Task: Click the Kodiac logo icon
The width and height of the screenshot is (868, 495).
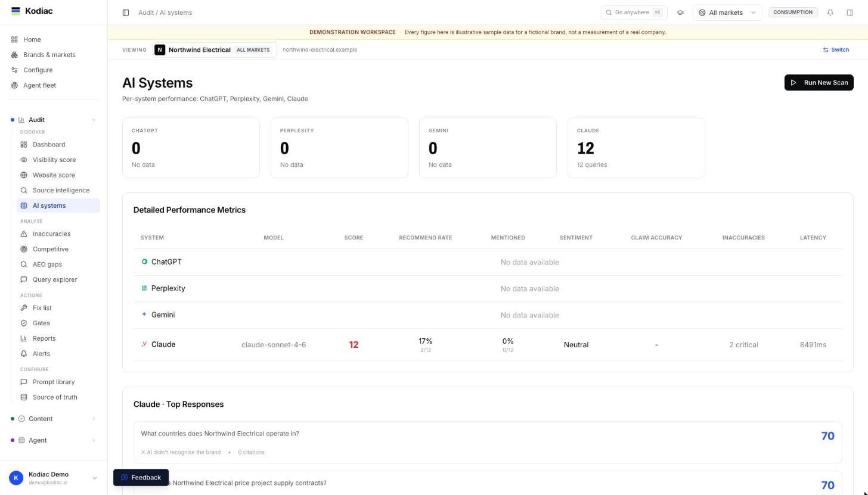Action: tap(15, 11)
